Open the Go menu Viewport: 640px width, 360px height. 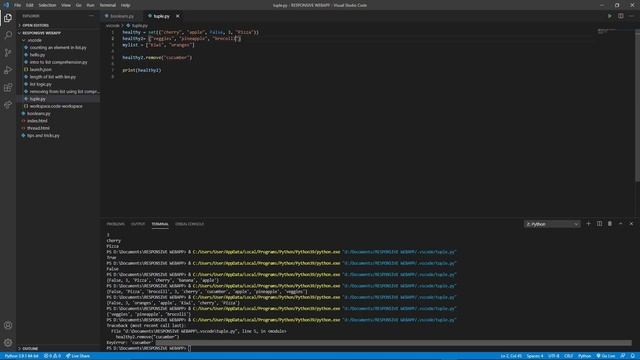point(79,5)
